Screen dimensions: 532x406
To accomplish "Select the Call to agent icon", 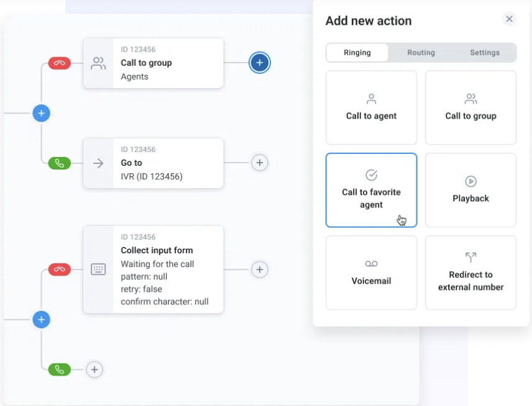I will click(371, 98).
